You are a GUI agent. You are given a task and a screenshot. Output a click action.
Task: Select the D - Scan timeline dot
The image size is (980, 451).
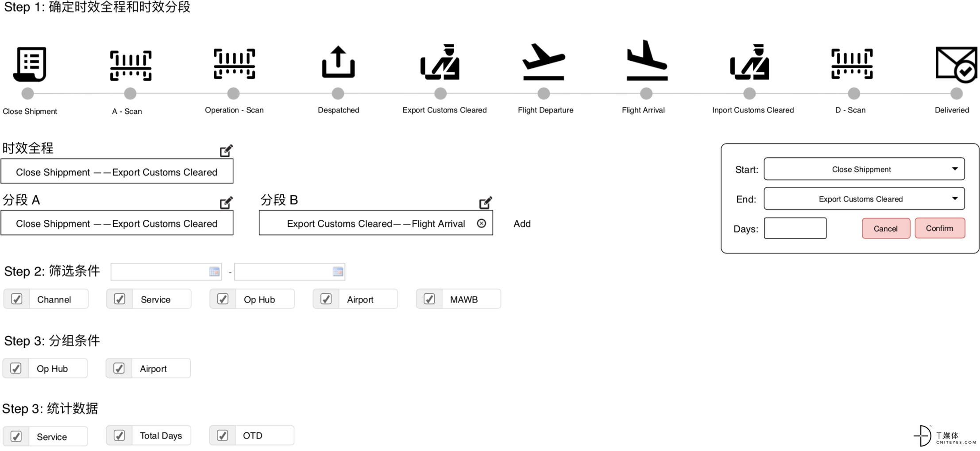point(854,93)
